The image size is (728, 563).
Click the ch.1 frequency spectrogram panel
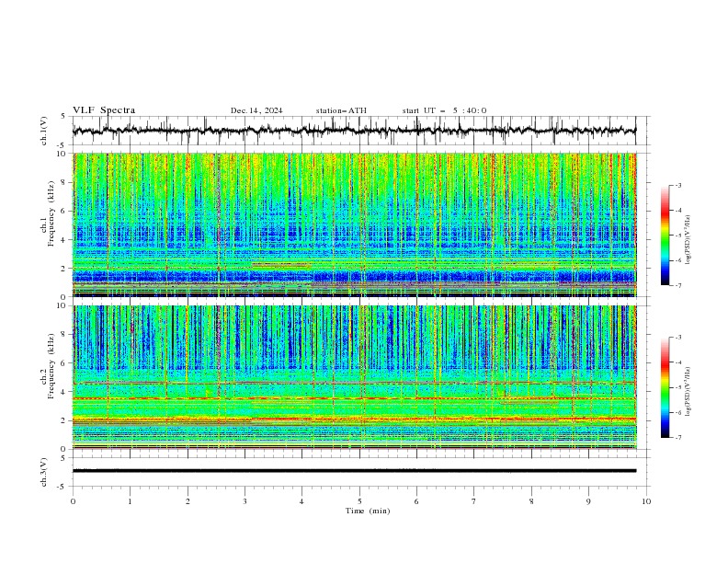(x=355, y=224)
